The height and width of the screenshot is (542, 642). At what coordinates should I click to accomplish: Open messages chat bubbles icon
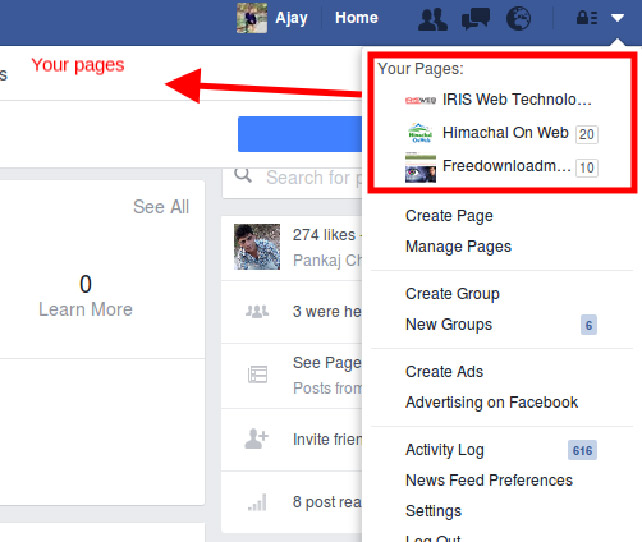[476, 19]
